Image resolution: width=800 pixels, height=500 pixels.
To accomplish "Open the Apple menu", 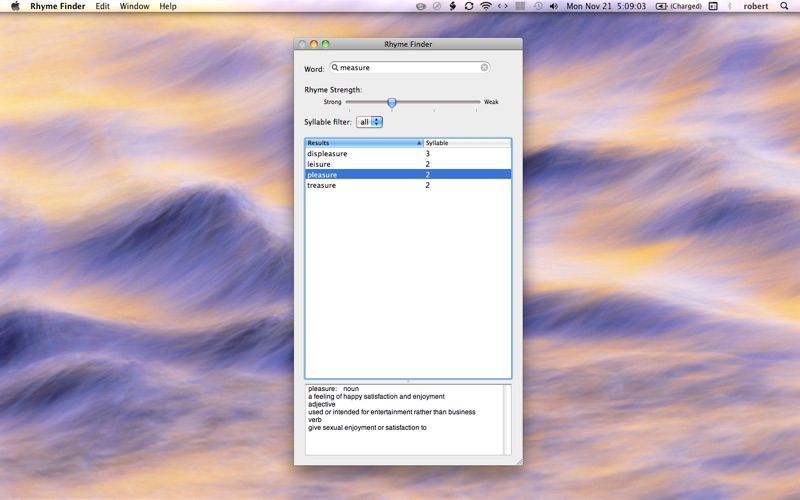I will (15, 6).
